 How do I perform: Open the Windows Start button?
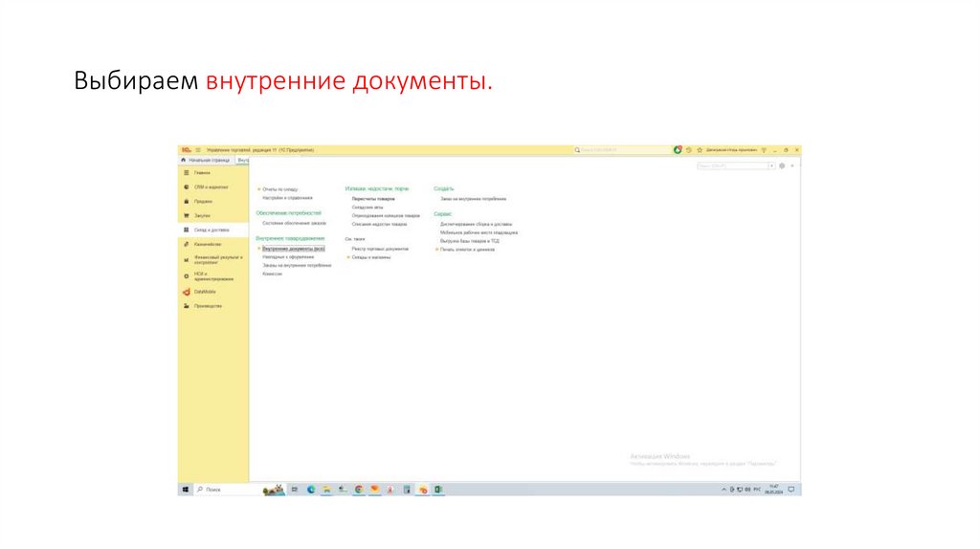coord(186,490)
